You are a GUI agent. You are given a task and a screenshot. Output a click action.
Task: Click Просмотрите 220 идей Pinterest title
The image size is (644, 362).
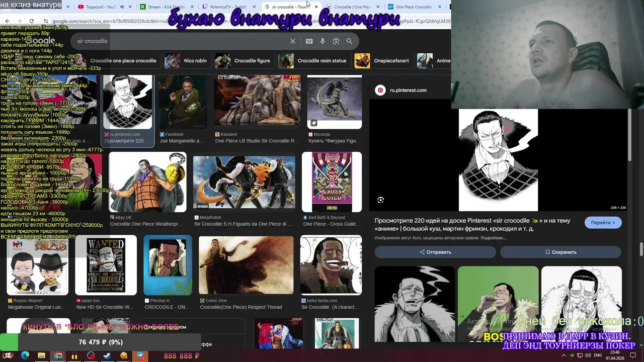pos(472,225)
